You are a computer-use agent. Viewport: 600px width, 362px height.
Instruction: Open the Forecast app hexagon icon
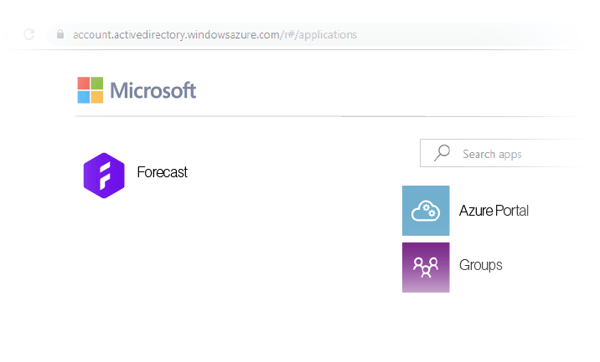(x=104, y=175)
